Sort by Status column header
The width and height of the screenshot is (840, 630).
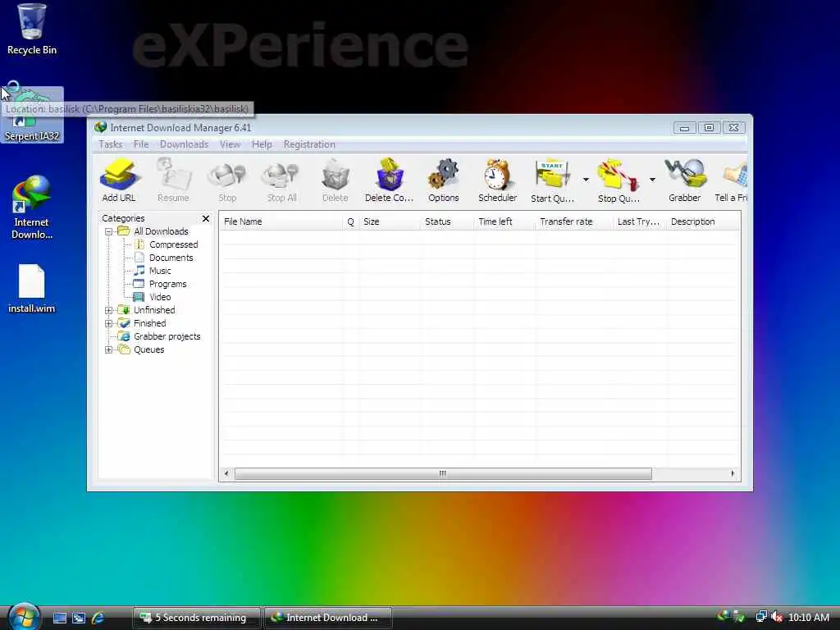click(x=447, y=221)
